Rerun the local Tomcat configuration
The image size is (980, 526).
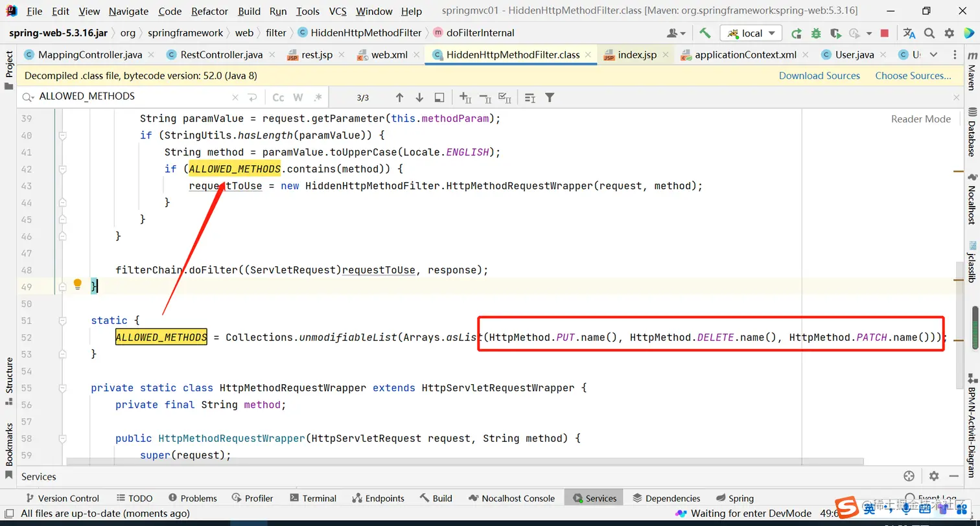[x=796, y=33]
